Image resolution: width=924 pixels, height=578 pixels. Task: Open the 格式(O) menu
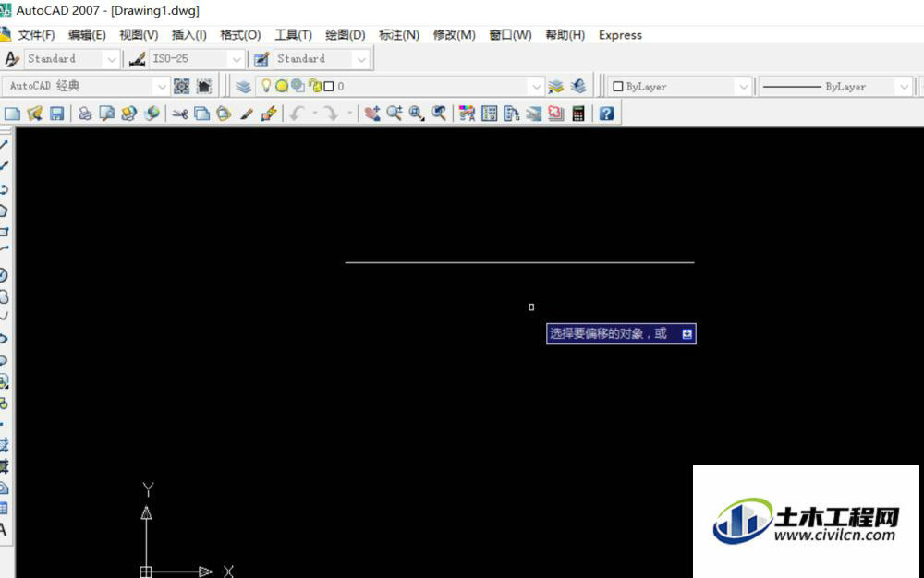[x=240, y=35]
